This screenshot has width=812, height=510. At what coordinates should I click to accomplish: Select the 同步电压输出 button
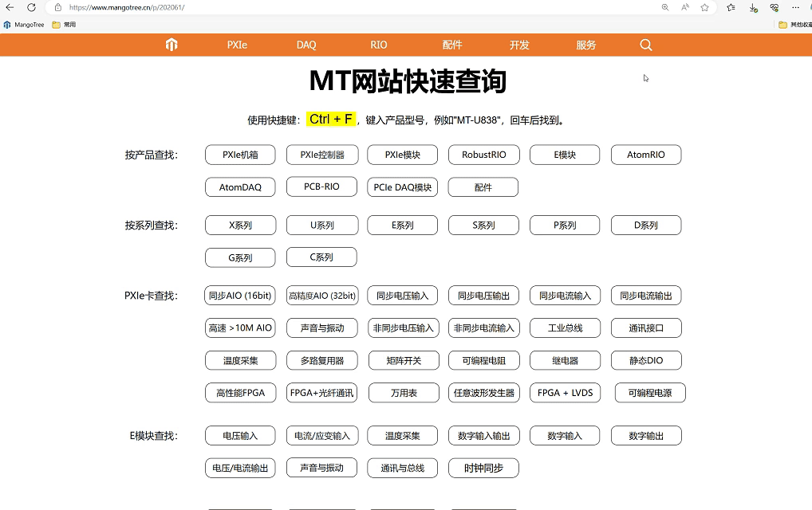pyautogui.click(x=483, y=296)
